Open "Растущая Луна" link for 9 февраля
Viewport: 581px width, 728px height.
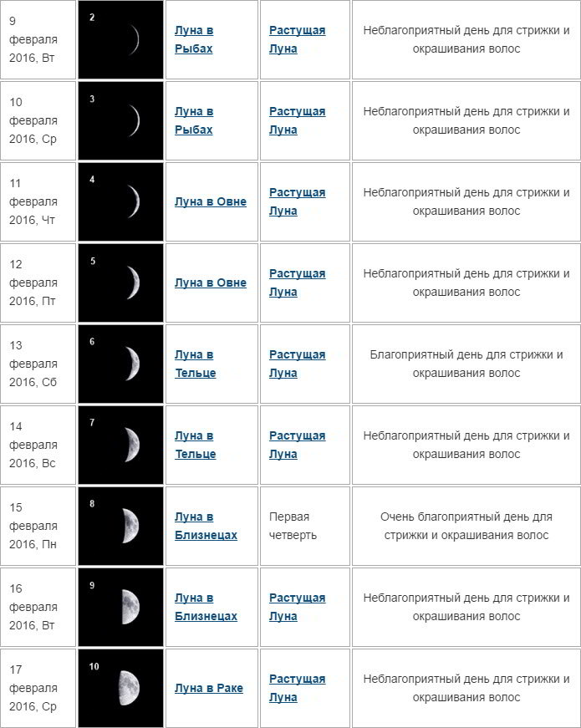[297, 39]
